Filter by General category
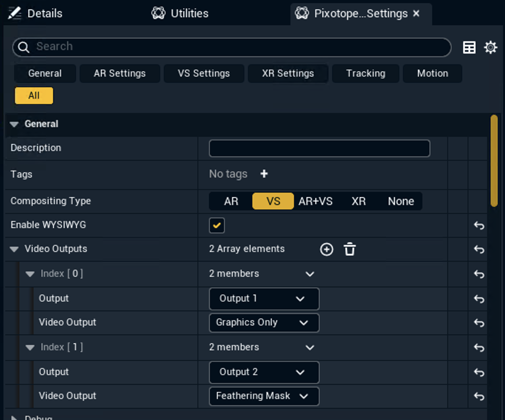This screenshot has width=505, height=420. pos(45,74)
